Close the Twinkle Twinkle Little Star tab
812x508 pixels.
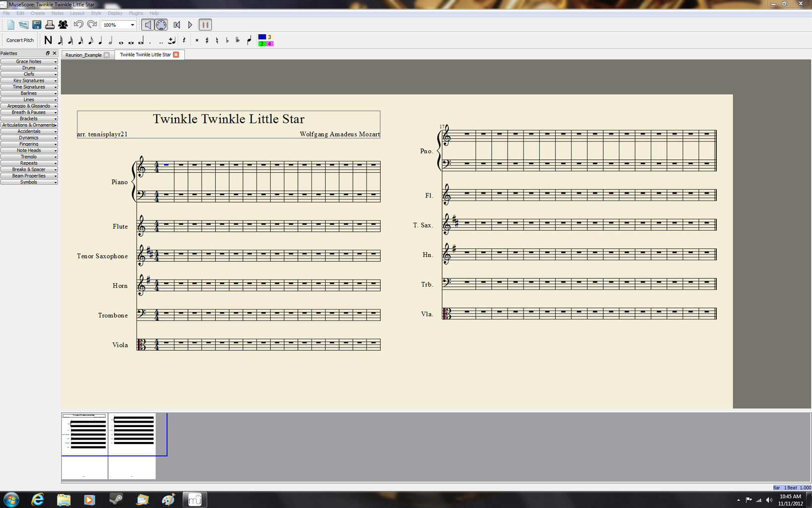pyautogui.click(x=176, y=55)
